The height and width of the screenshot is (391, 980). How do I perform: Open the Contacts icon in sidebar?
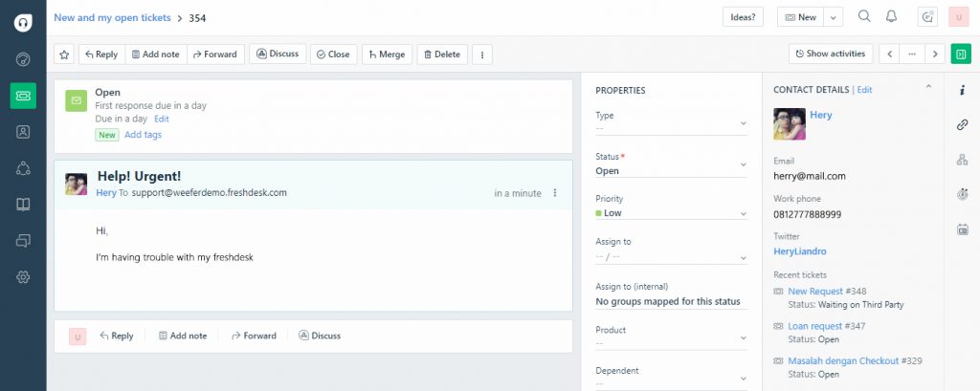tap(23, 132)
